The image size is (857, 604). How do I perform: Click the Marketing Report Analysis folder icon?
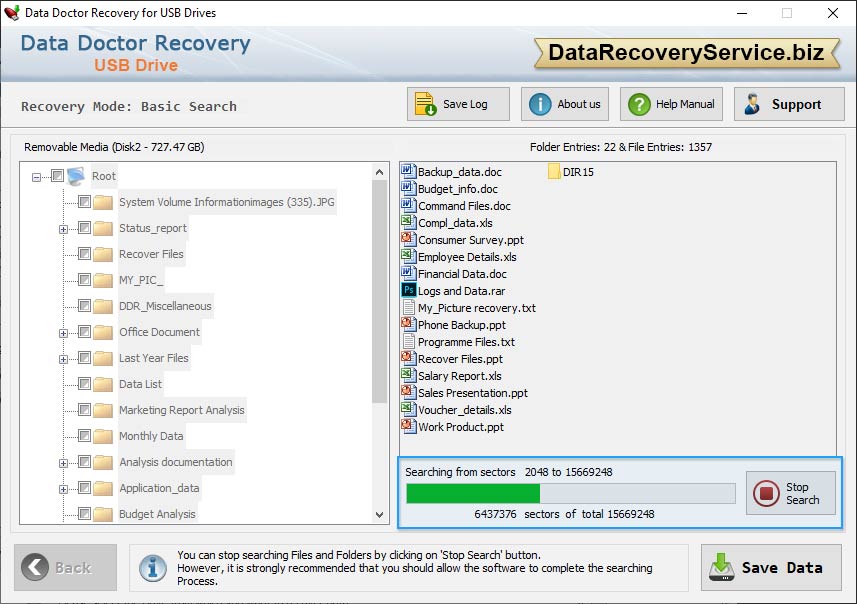[103, 410]
